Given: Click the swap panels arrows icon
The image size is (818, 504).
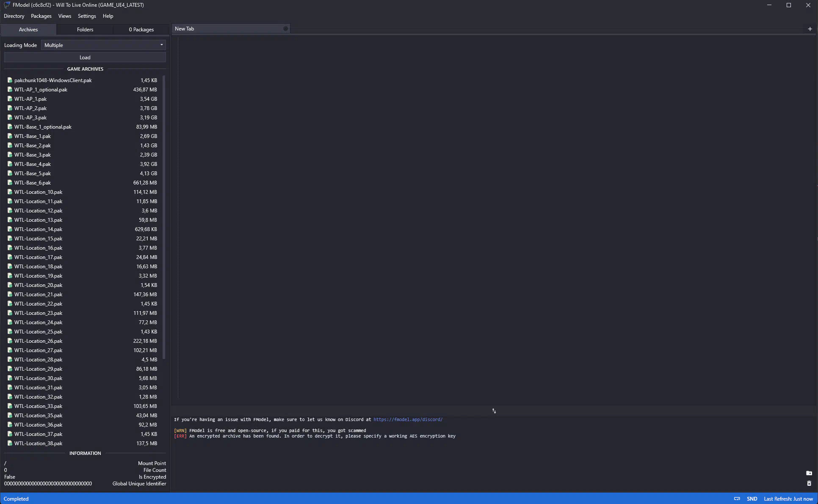Looking at the screenshot, I should pyautogui.click(x=494, y=411).
